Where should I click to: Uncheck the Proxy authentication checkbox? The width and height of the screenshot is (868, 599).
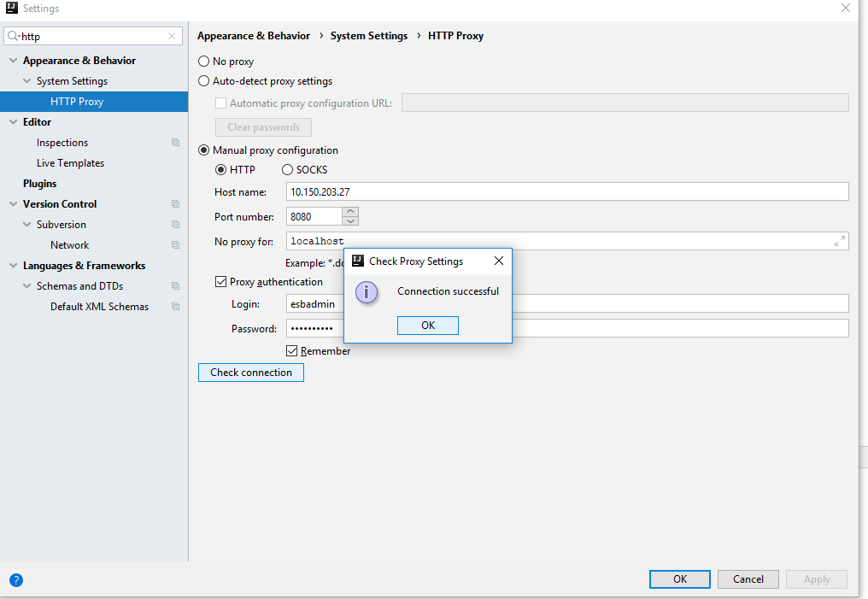pos(220,281)
